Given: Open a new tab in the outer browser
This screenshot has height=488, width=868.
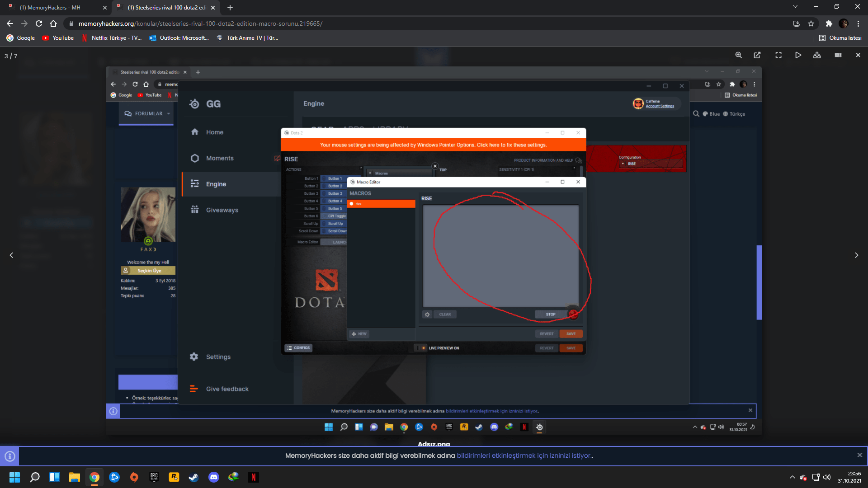Looking at the screenshot, I should (230, 8).
